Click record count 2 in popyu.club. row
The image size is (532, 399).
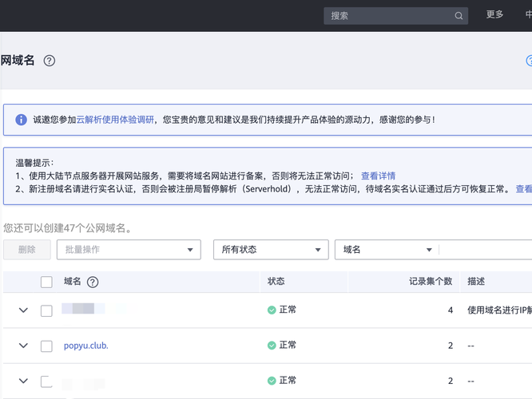coord(451,346)
